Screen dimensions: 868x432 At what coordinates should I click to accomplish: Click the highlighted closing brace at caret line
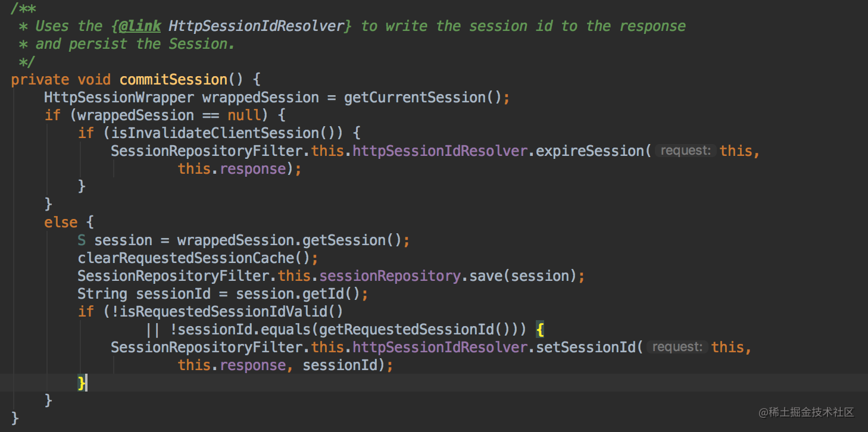[x=82, y=383]
